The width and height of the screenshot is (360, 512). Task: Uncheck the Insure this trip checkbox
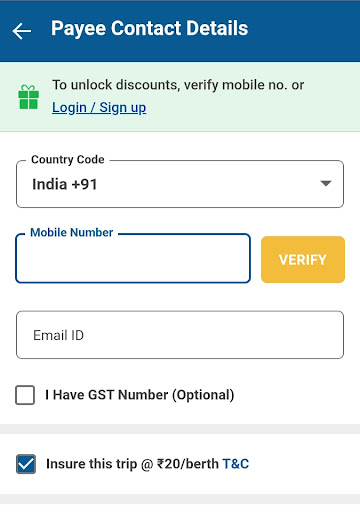point(26,464)
